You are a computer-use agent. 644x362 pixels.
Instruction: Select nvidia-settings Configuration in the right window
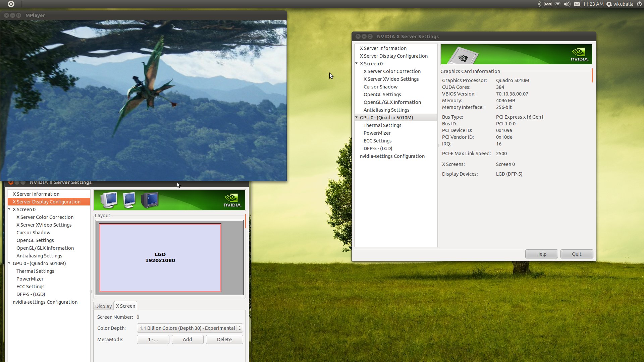pyautogui.click(x=392, y=156)
